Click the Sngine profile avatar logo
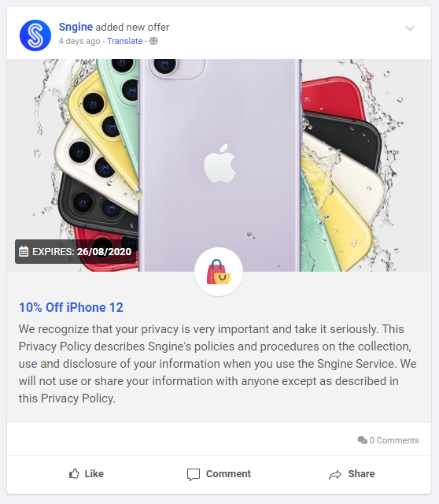 tap(35, 35)
